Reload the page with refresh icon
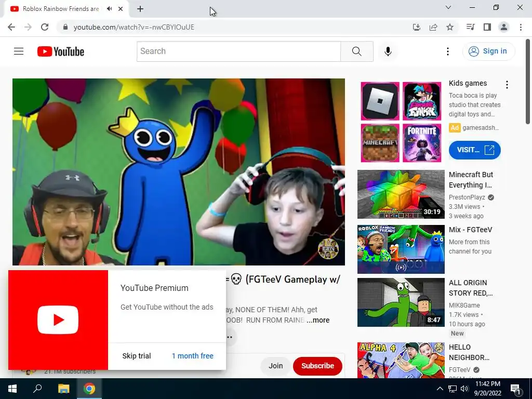This screenshot has width=532, height=399. (45, 27)
